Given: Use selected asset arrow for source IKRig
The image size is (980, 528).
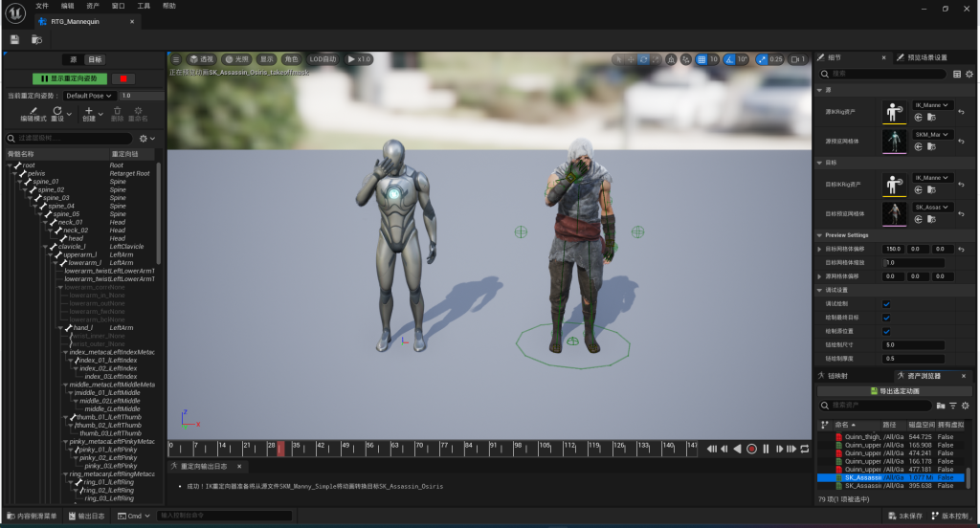Looking at the screenshot, I should click(x=918, y=118).
